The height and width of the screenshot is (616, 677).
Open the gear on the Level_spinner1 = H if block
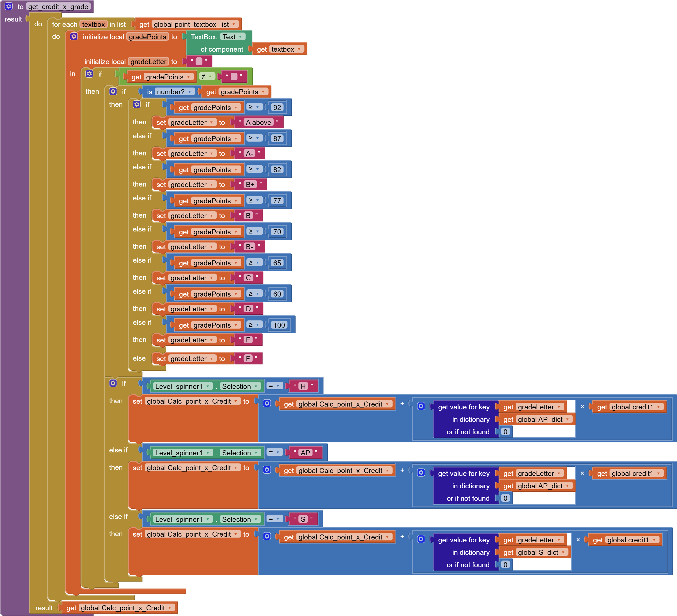113,383
